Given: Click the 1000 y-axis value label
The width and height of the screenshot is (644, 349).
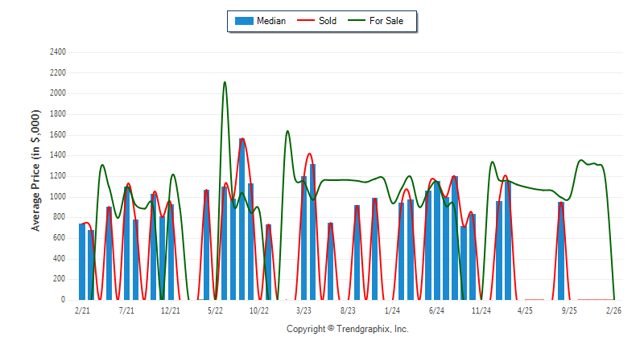Looking at the screenshot, I should 58,196.
